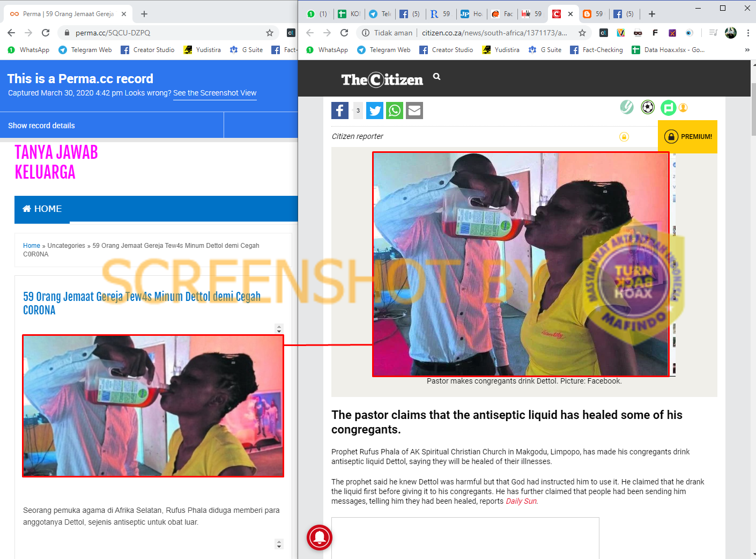Open new tab in perma.cc window
The image size is (756, 559).
(x=144, y=14)
